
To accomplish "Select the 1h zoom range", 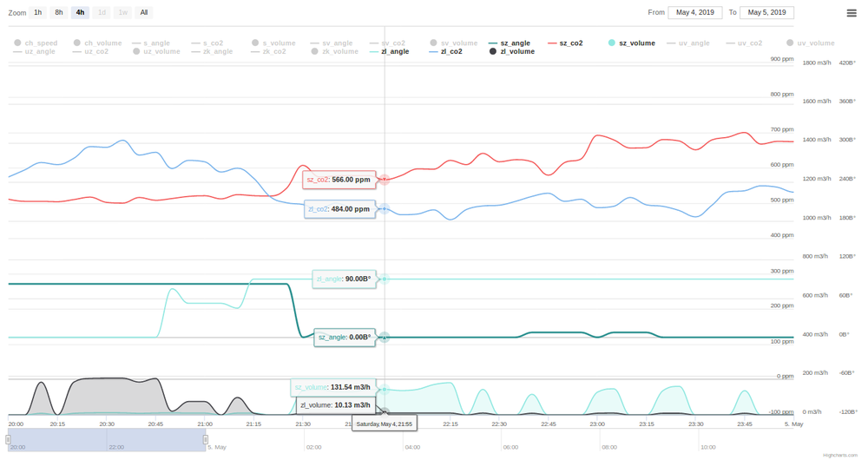I will pyautogui.click(x=38, y=13).
